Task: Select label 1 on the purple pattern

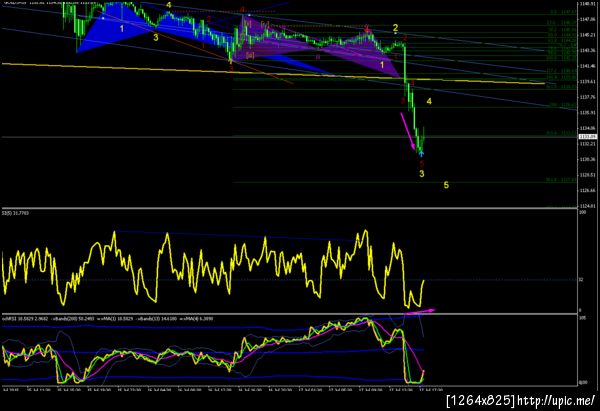Action: pyautogui.click(x=382, y=65)
